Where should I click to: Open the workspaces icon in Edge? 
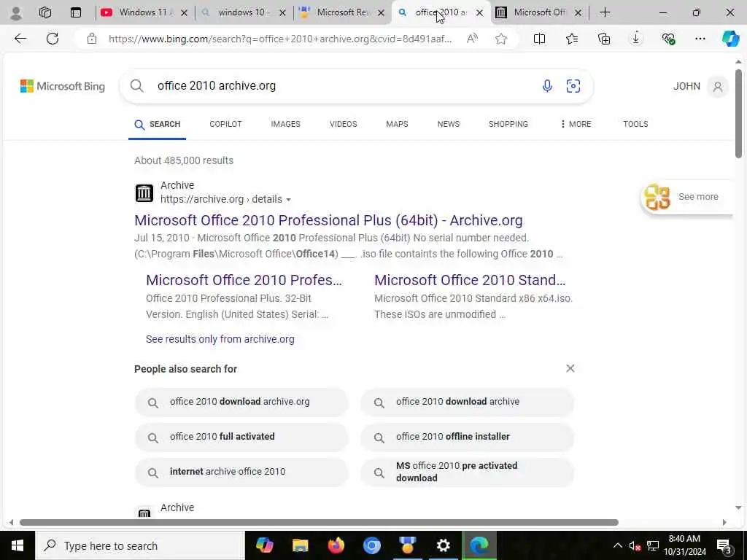(x=45, y=12)
